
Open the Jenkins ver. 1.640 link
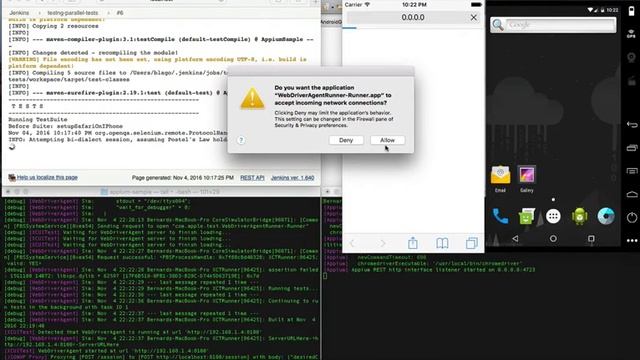coord(292,178)
